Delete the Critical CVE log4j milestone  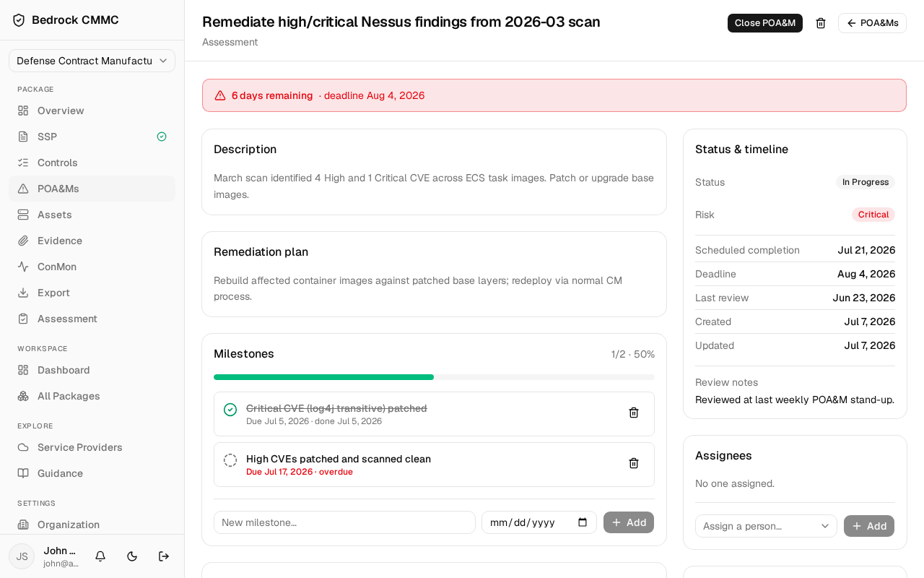click(634, 413)
